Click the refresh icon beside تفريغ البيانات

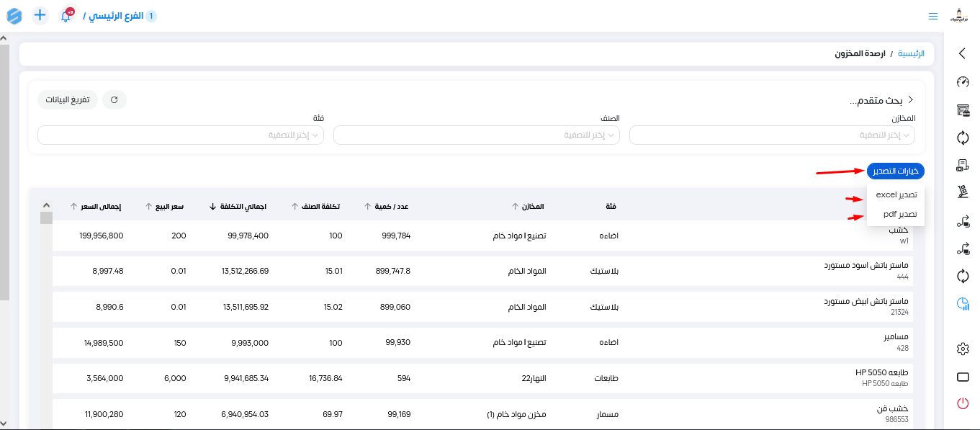coord(114,100)
